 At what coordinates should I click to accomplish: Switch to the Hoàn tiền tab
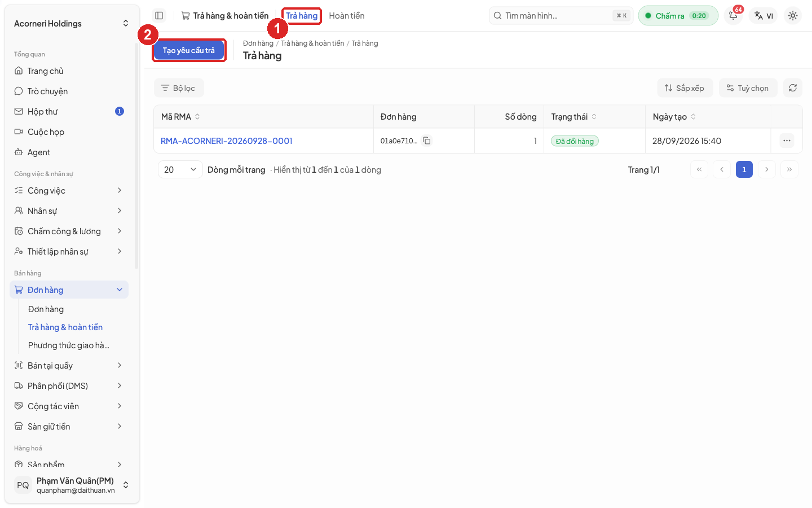(347, 16)
